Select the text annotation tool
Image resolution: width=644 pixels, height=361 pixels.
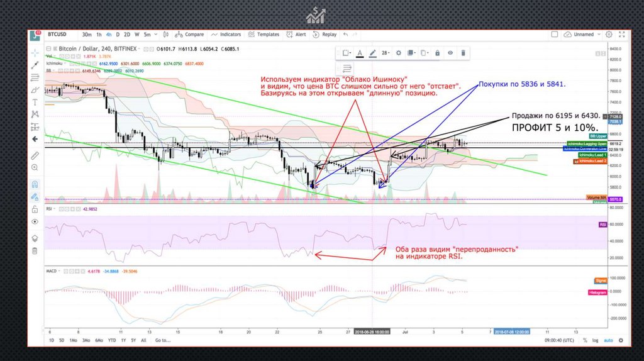(35, 102)
